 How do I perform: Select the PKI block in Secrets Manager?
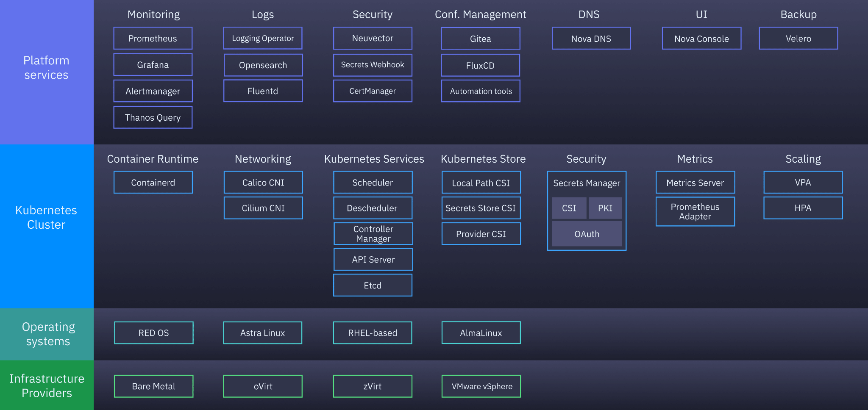pyautogui.click(x=605, y=208)
